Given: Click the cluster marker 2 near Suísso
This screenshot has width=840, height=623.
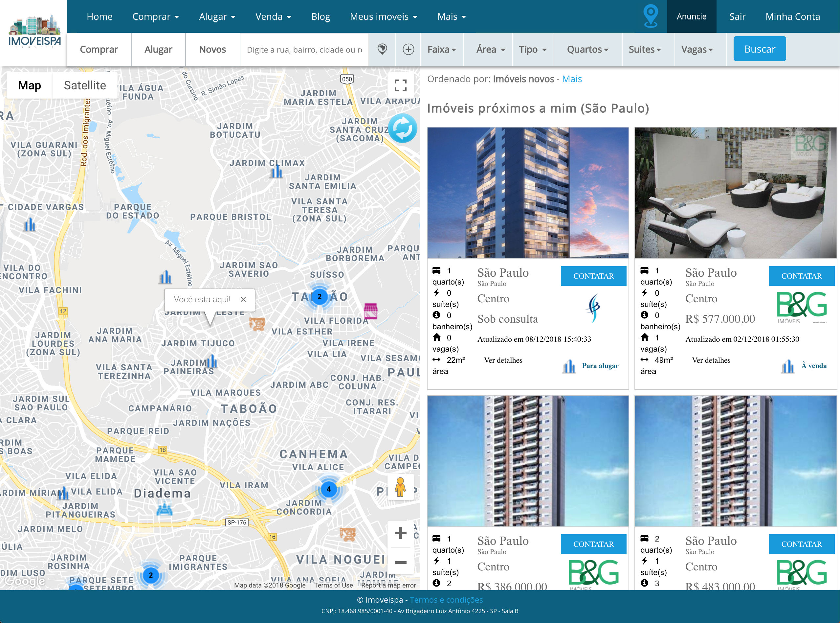Looking at the screenshot, I should pos(320,296).
